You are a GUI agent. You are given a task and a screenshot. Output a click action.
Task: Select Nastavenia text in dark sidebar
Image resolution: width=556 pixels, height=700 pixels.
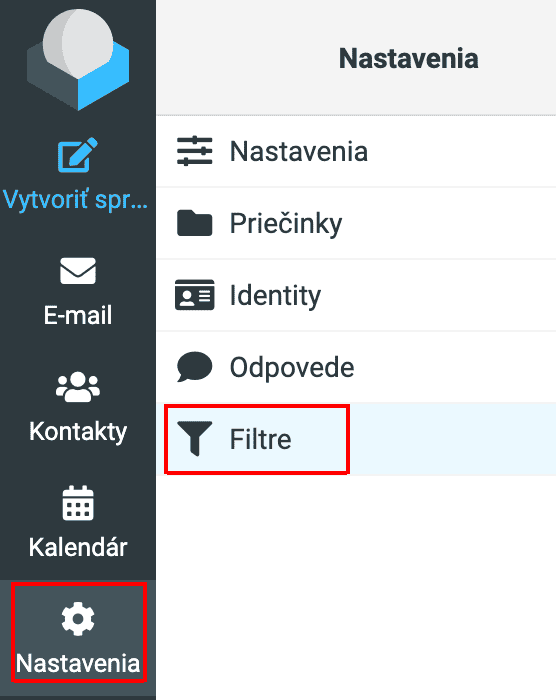(78, 663)
